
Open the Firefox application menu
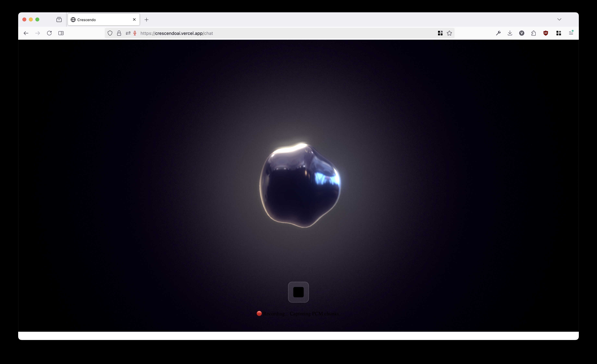[571, 33]
